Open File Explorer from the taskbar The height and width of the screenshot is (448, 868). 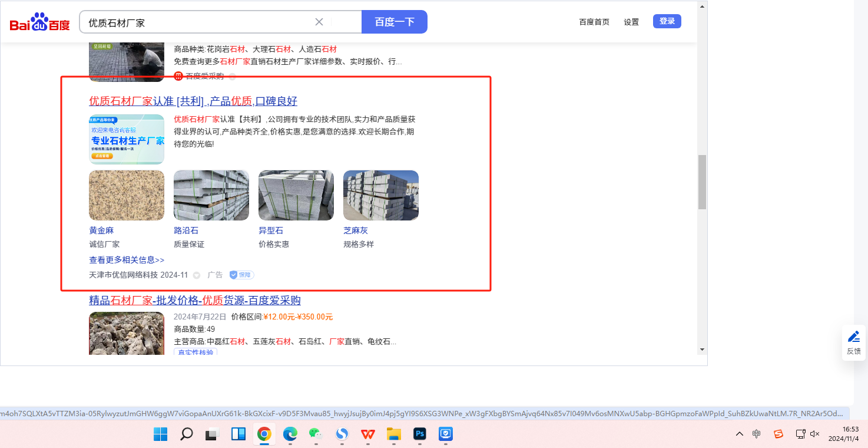point(394,434)
